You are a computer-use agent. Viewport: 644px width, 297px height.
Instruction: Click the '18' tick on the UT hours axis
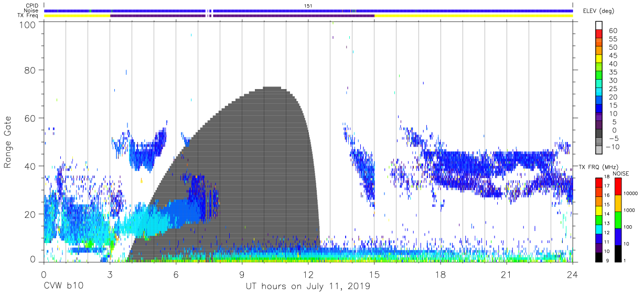coord(441,274)
